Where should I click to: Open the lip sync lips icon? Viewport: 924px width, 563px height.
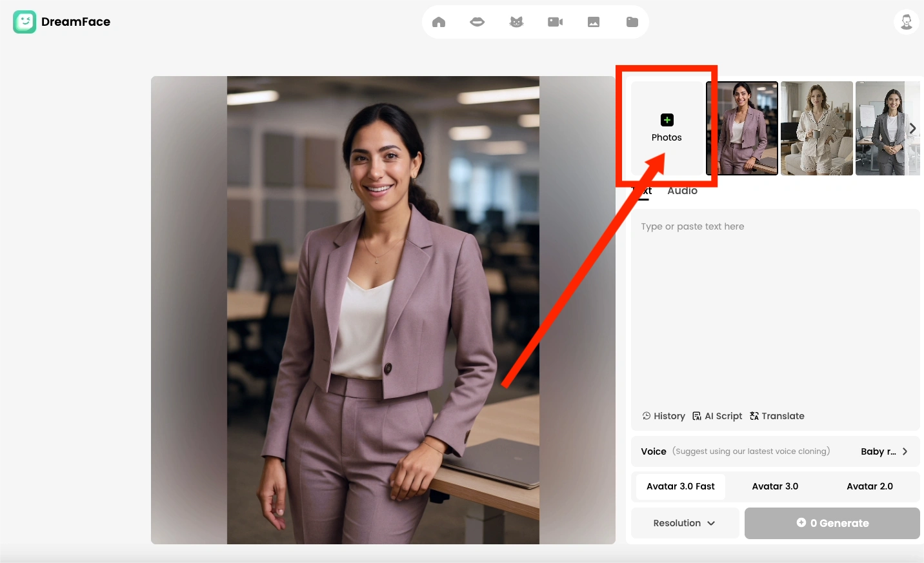coord(477,22)
